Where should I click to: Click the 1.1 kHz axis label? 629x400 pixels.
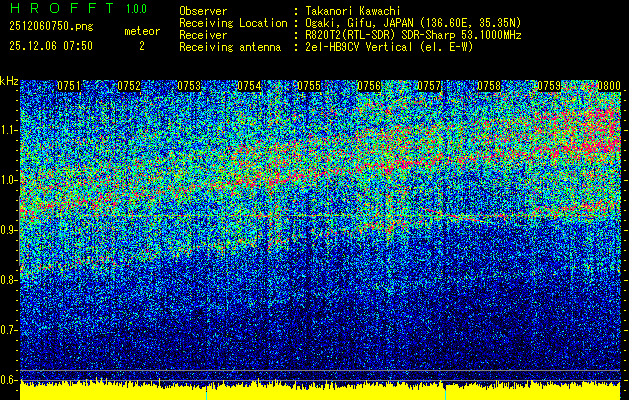pos(9,130)
